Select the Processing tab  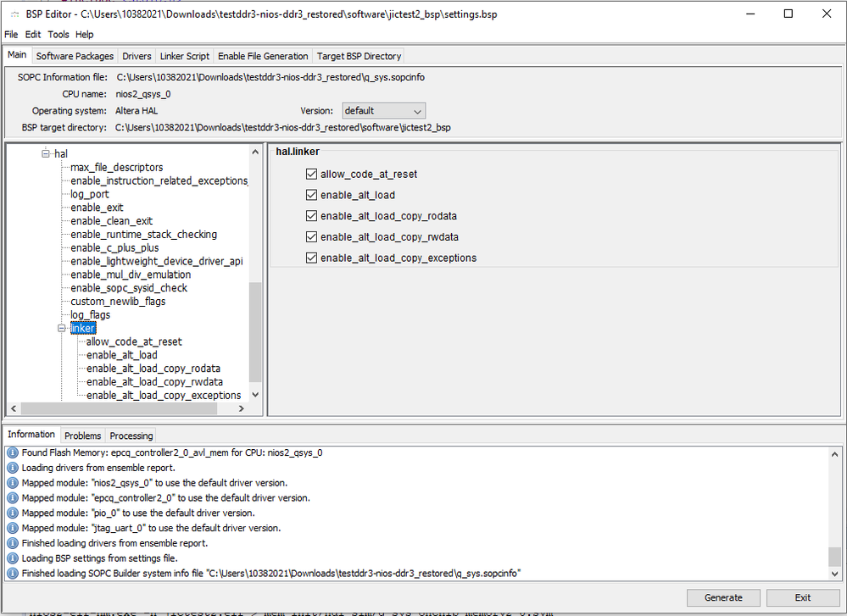click(x=131, y=436)
